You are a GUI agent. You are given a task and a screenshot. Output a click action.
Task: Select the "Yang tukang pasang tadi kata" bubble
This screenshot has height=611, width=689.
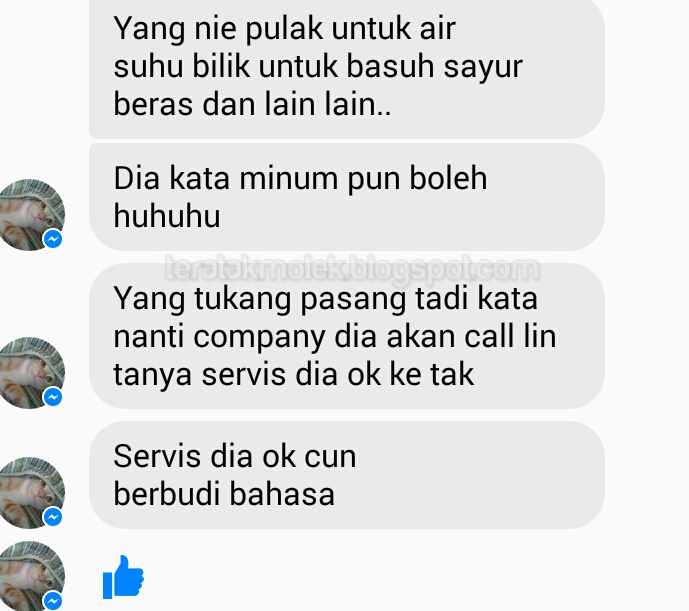(347, 336)
